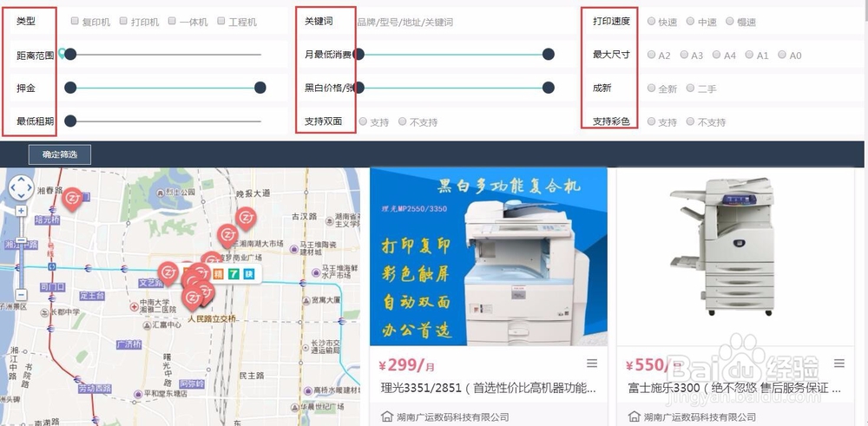Click the 定王台 station label on map
Screen dimensions: 868x426
click(x=92, y=296)
